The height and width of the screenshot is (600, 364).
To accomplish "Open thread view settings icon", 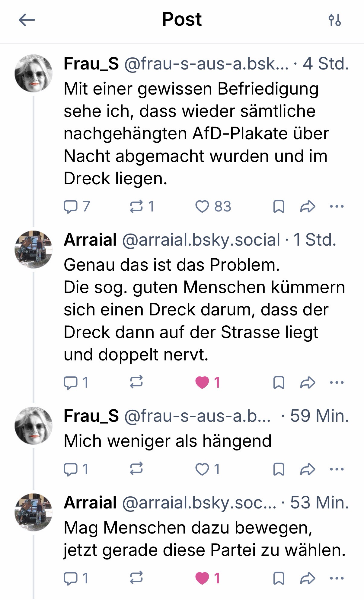I will [335, 20].
